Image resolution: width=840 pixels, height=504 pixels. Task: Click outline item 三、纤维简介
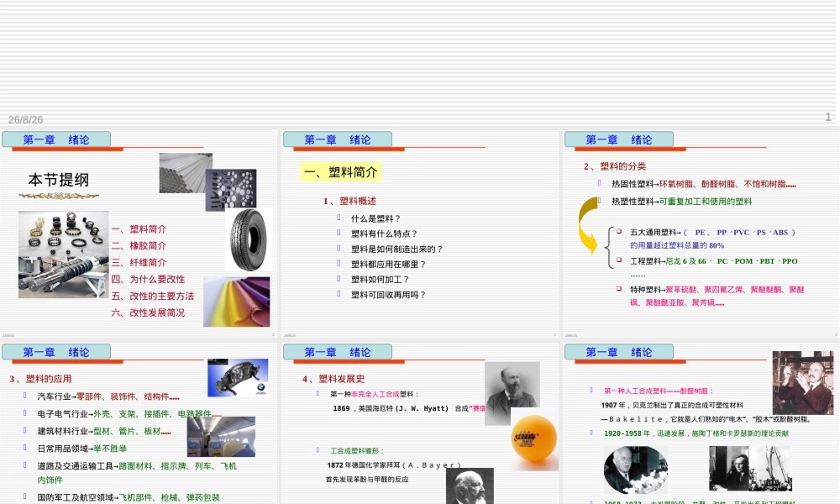(x=139, y=262)
